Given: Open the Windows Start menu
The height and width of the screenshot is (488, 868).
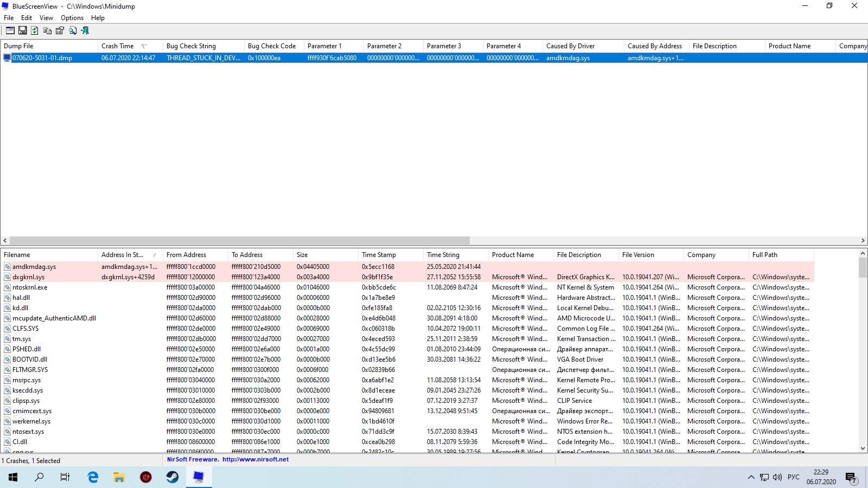Looking at the screenshot, I should (x=13, y=477).
